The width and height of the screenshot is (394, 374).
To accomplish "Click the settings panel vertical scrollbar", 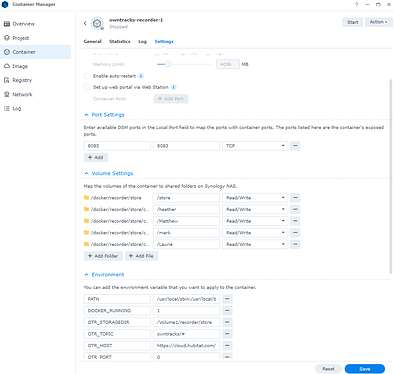I will pyautogui.click(x=391, y=177).
